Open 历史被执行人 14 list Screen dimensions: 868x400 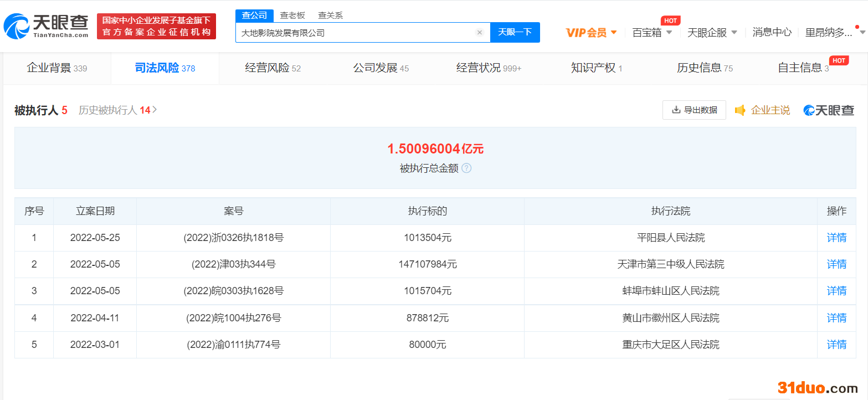click(x=117, y=110)
